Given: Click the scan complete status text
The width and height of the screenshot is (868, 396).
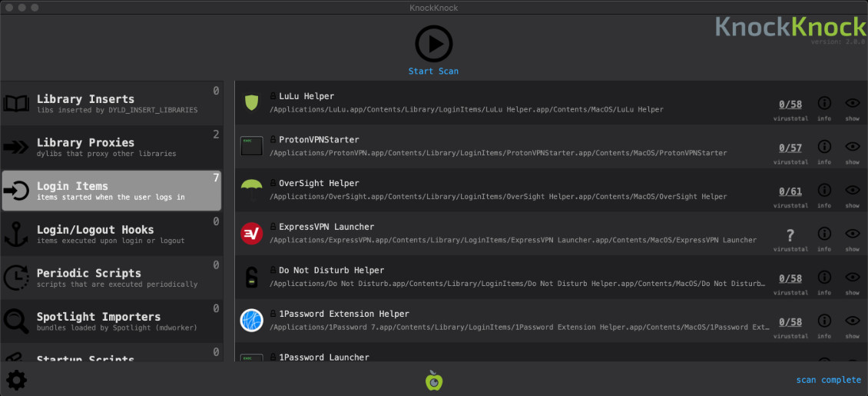Looking at the screenshot, I should pyautogui.click(x=829, y=380).
